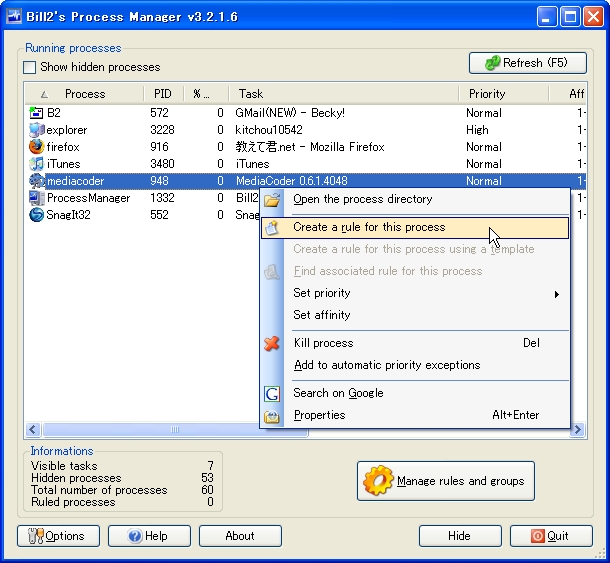Click the ProcessManager process icon
The height and width of the screenshot is (563, 610).
coord(37,198)
